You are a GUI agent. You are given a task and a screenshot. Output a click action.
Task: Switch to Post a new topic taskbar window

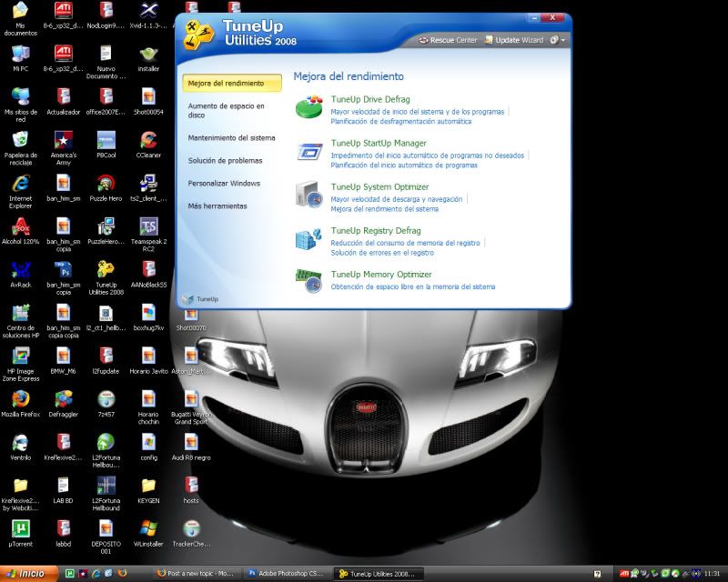tap(196, 574)
